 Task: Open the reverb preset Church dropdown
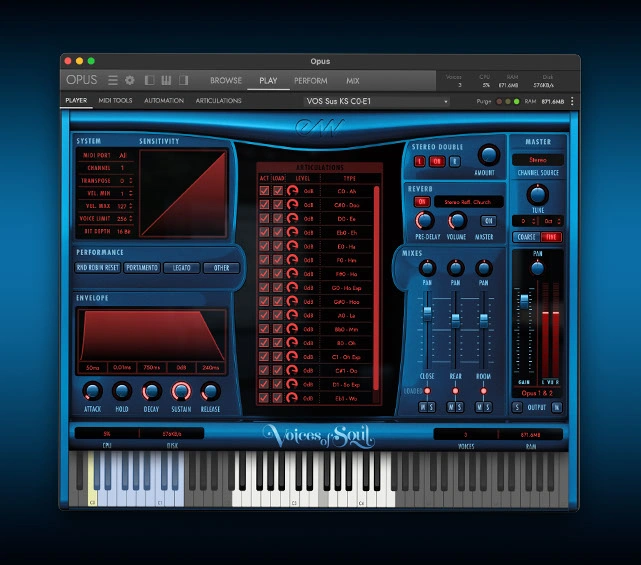click(x=468, y=202)
